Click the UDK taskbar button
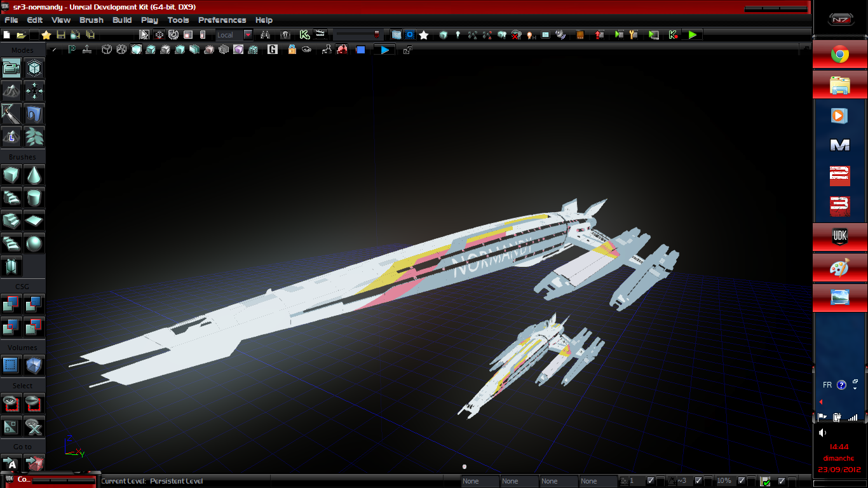 [x=839, y=237]
